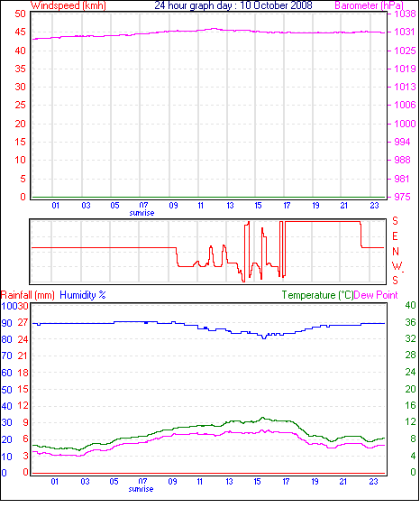Click the W wind direction label
Screen dimensions: 420x508
tap(397, 266)
